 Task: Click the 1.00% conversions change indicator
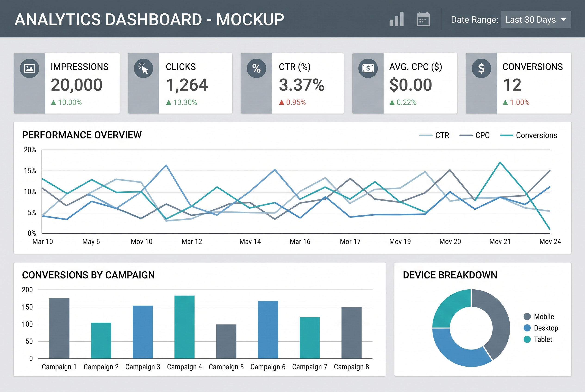pyautogui.click(x=516, y=102)
